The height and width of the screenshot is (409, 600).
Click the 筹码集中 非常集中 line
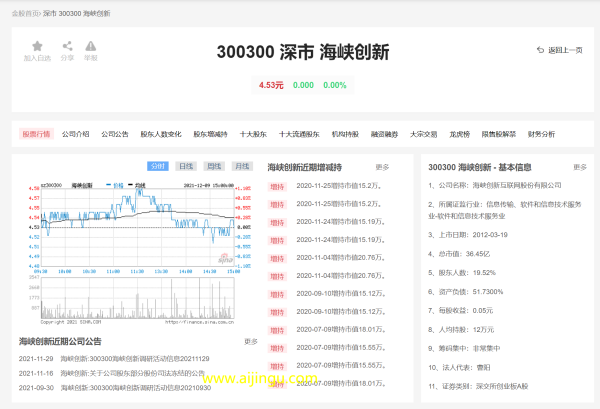point(464,348)
